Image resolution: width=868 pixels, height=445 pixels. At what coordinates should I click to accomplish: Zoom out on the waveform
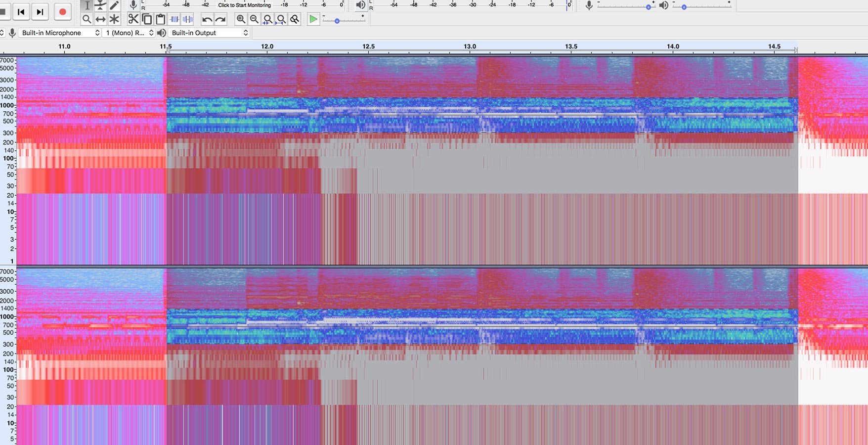[254, 19]
